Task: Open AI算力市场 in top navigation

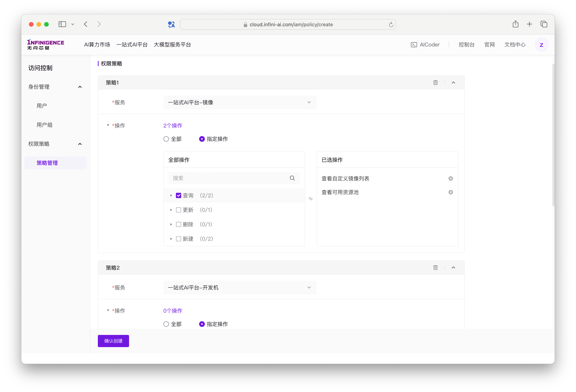Action: coord(97,45)
